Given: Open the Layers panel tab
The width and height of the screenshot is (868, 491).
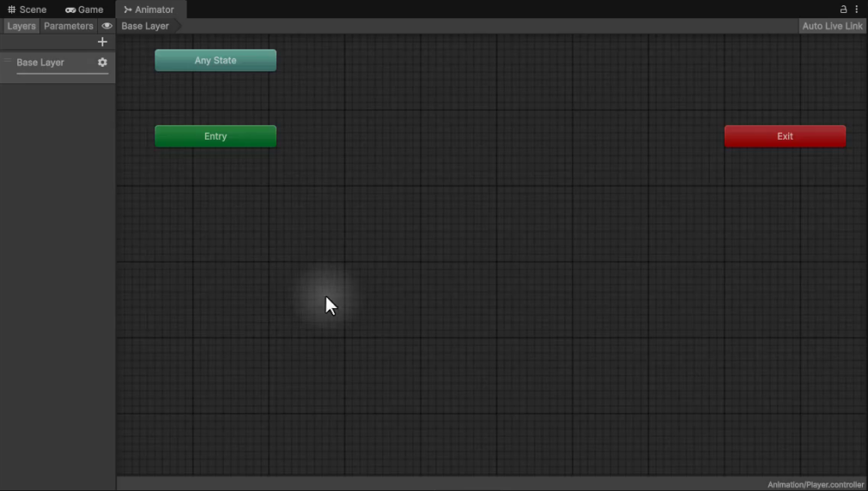Looking at the screenshot, I should pyautogui.click(x=22, y=26).
